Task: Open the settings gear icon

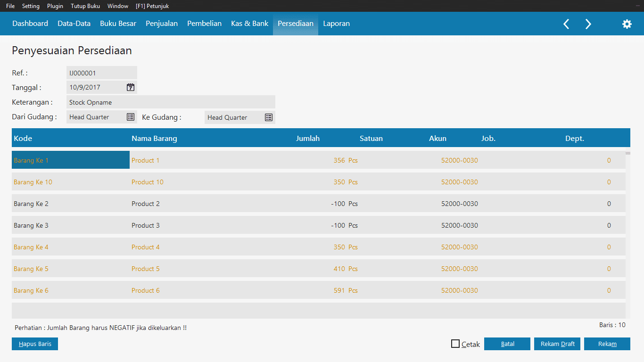Action: pos(627,24)
